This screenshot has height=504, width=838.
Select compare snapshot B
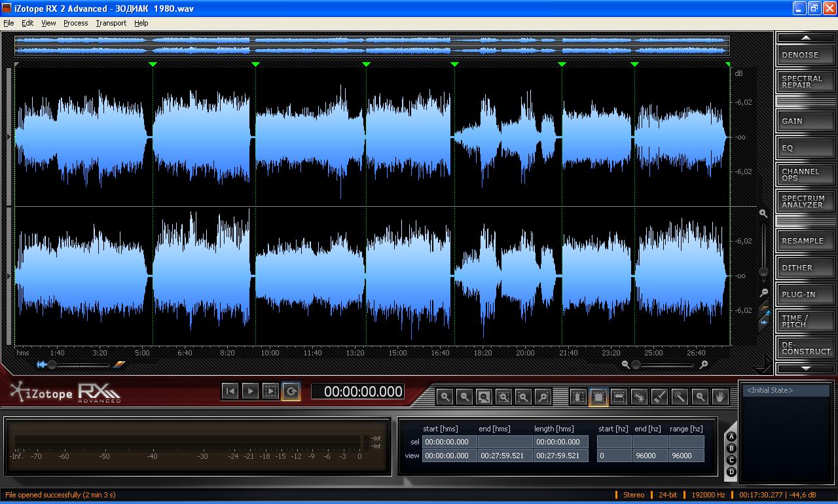[731, 448]
